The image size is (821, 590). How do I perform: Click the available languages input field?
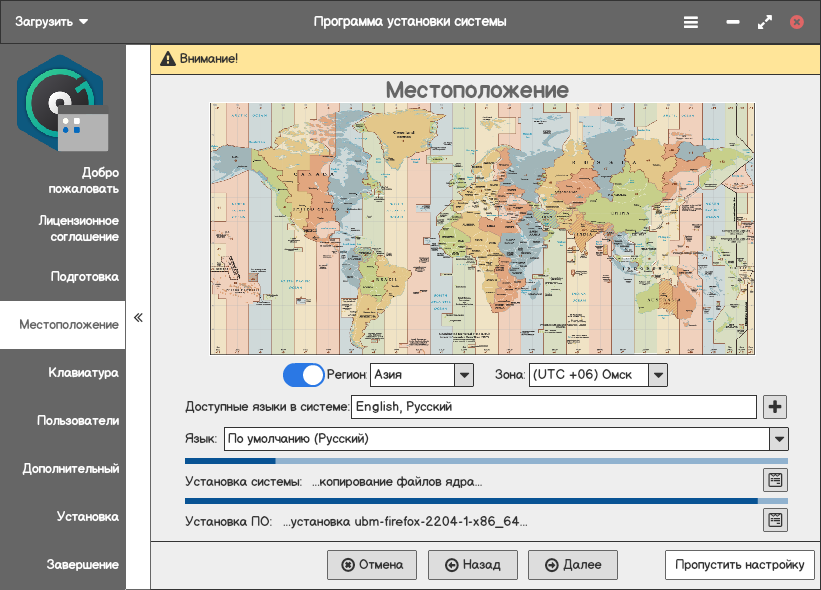point(554,407)
